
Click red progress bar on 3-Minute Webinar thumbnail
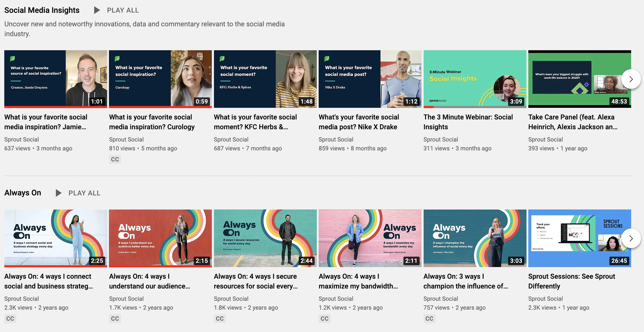coord(429,107)
